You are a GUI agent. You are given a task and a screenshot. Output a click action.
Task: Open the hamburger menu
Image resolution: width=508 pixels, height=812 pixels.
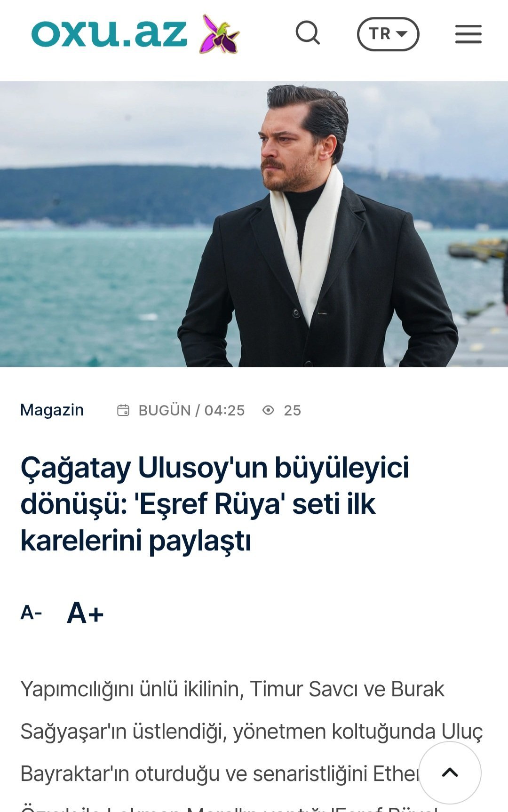click(x=468, y=34)
